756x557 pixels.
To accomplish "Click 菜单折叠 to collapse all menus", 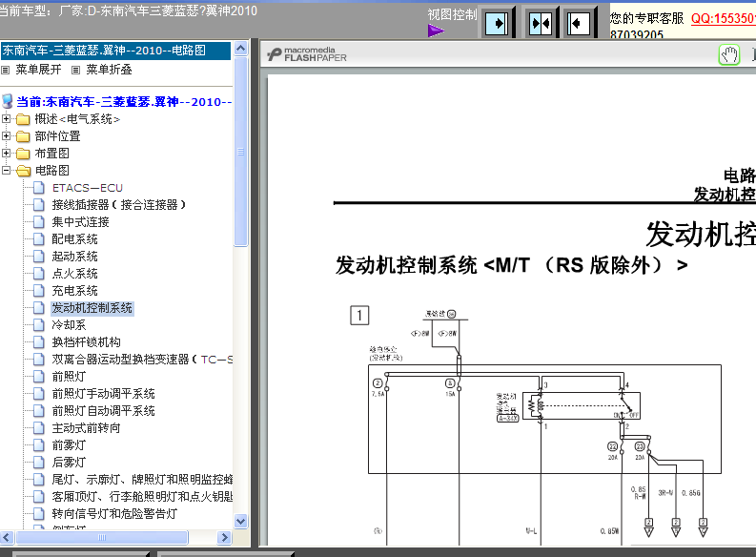I will (109, 70).
